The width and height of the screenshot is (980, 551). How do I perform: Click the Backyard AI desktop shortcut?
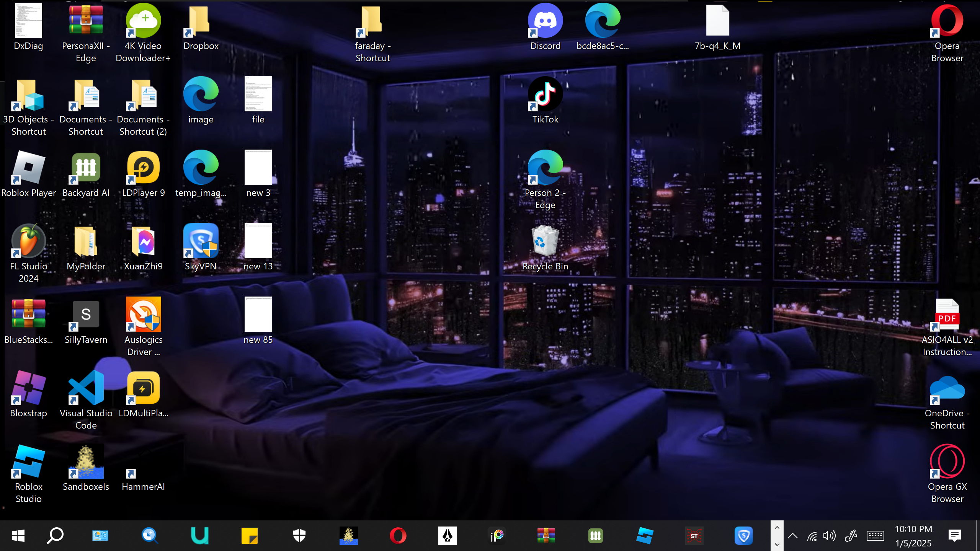[x=86, y=168]
